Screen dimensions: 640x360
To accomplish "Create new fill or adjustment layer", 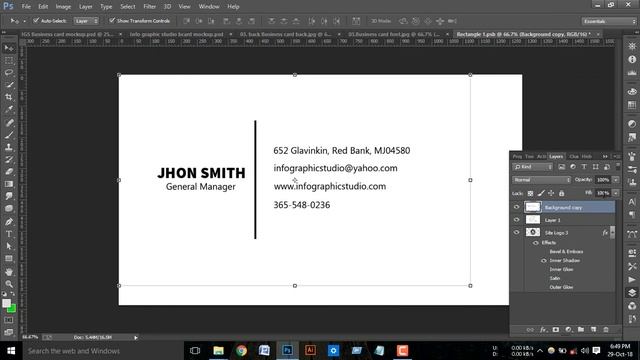I will click(568, 329).
